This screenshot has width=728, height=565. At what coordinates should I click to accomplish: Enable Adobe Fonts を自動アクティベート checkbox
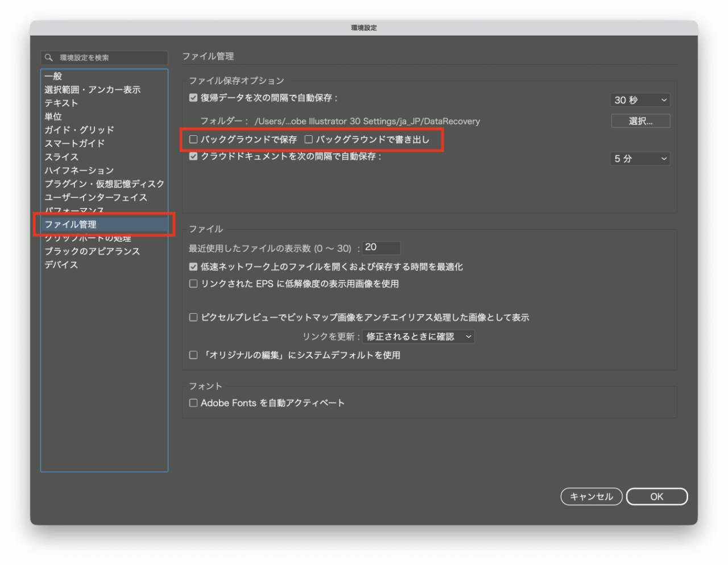[193, 403]
